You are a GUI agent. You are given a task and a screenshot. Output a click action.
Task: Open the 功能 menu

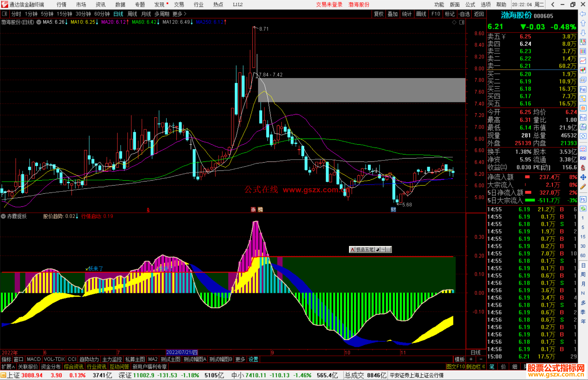click(439, 4)
